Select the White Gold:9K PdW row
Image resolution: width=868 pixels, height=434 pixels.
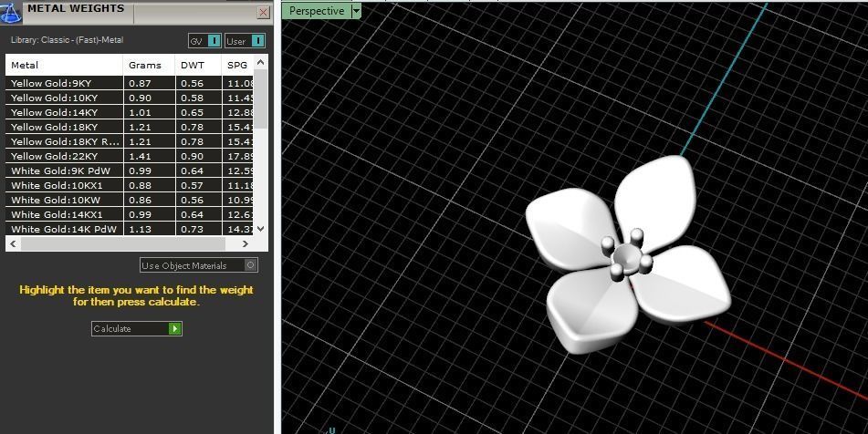coord(130,170)
